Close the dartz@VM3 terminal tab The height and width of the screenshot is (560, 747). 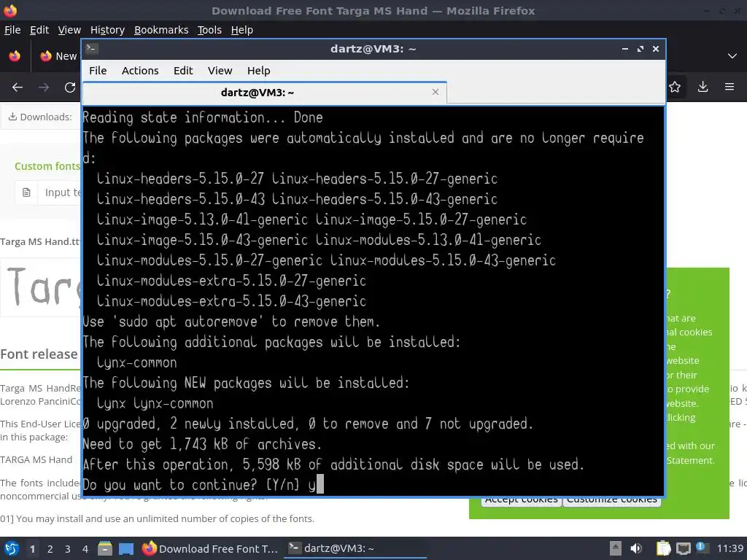(x=436, y=92)
